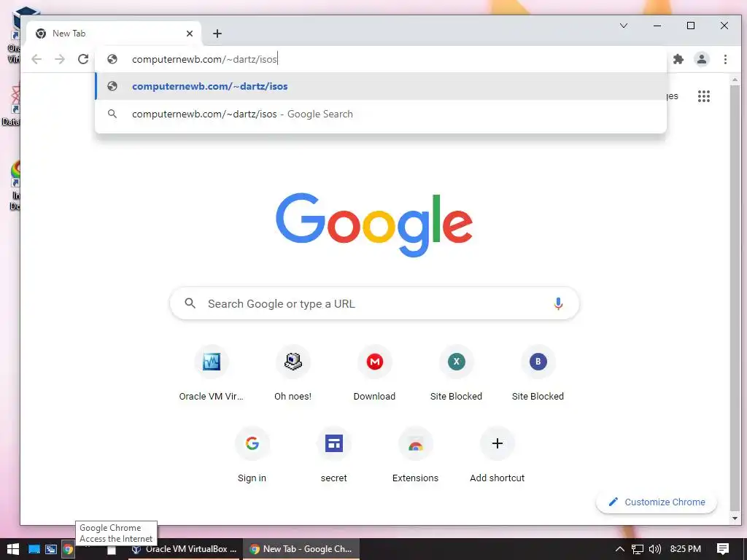Open the Sign in shortcut tile
Screen dimensions: 747x560
point(252,455)
